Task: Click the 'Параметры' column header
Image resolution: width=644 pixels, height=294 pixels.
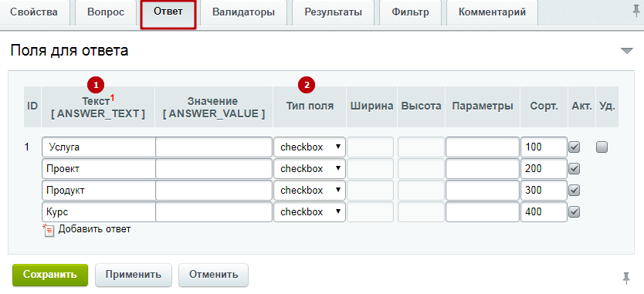Action: tap(483, 106)
